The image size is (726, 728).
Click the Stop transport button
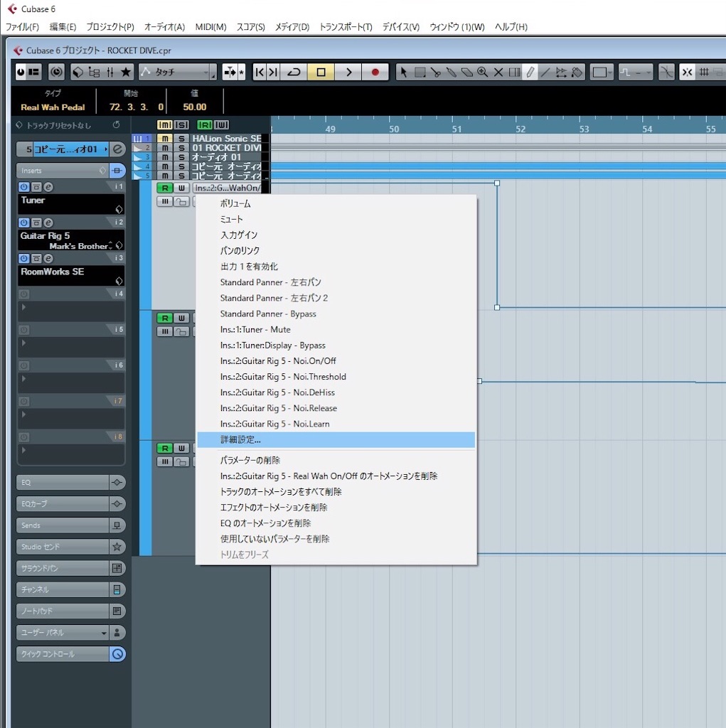tap(321, 72)
